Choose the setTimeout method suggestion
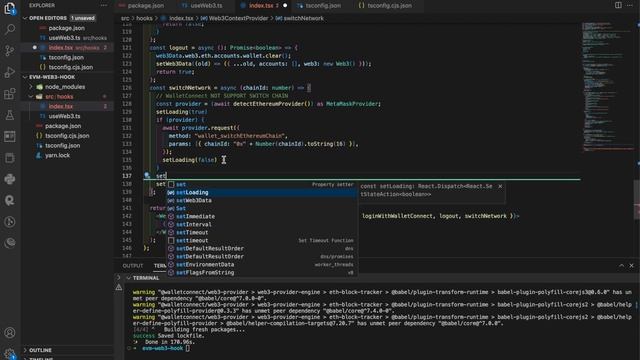This screenshot has height=360, width=640. (x=261, y=232)
